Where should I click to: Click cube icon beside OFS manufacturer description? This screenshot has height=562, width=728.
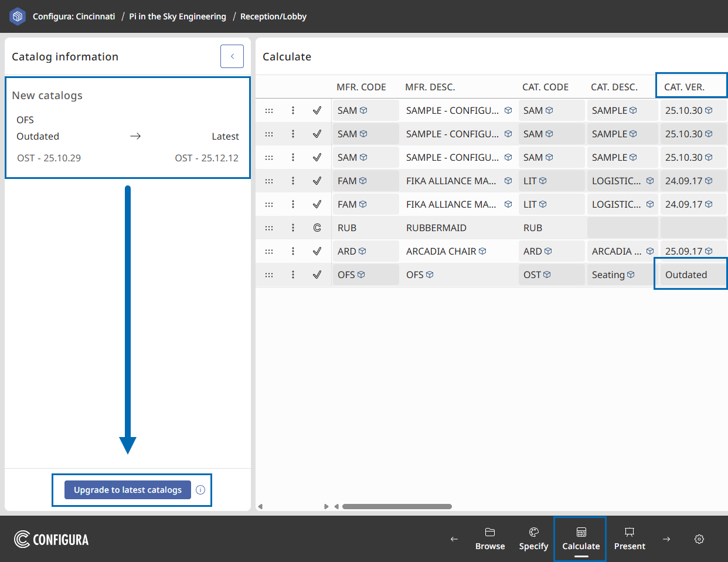coord(430,275)
